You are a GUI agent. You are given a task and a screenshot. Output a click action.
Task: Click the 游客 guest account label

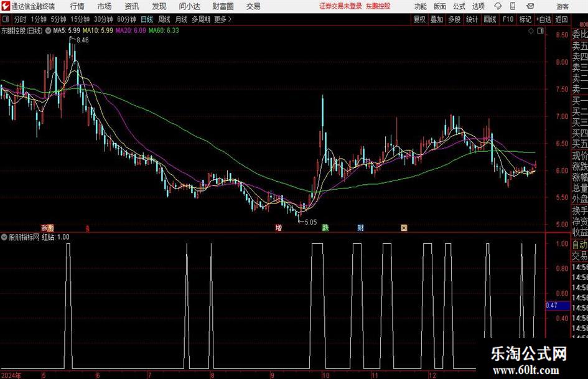562,6
